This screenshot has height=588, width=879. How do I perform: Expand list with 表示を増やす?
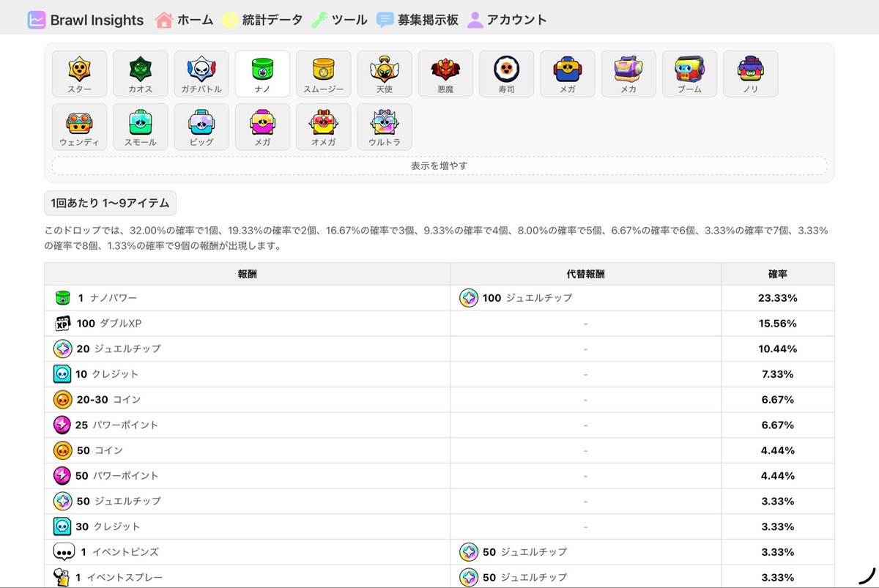(439, 165)
